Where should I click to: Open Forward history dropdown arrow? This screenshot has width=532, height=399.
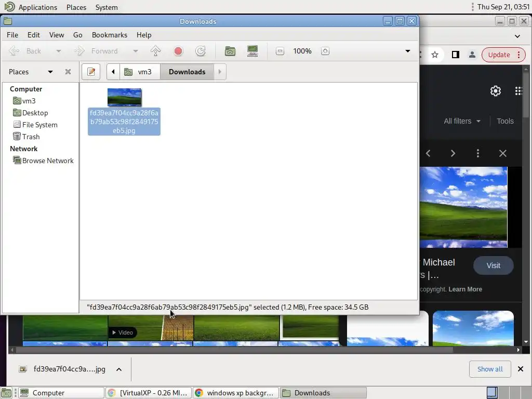(x=136, y=51)
